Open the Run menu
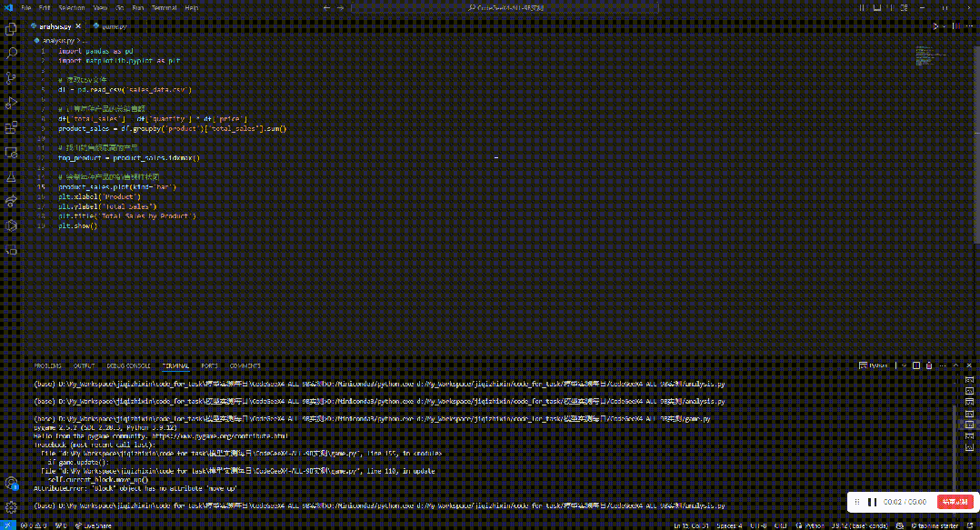Screen dimensions: 980x530 tap(138, 7)
